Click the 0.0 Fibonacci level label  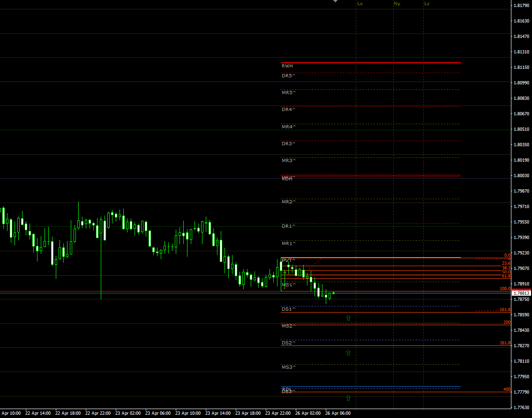click(507, 255)
